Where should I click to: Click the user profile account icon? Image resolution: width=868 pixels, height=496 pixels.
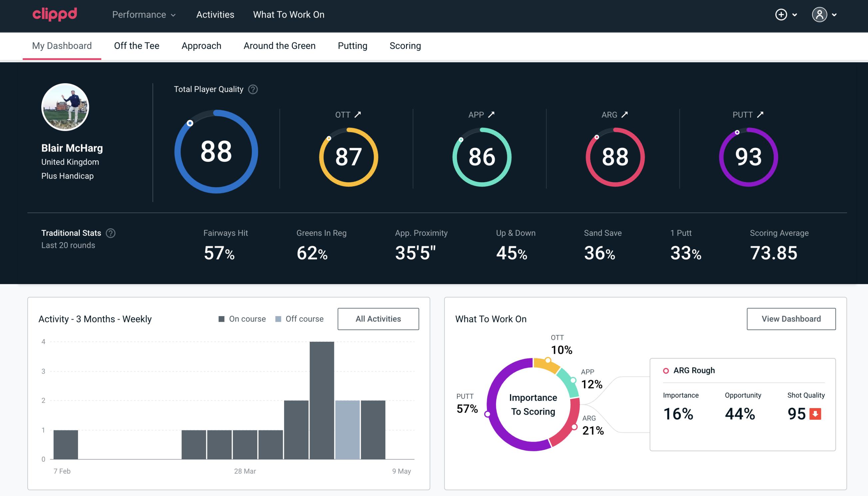[x=820, y=15]
